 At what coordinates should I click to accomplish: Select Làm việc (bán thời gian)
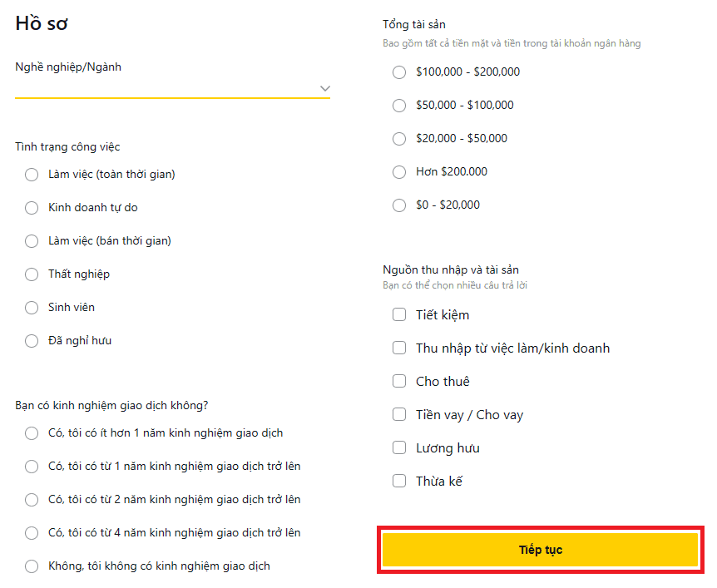[32, 241]
